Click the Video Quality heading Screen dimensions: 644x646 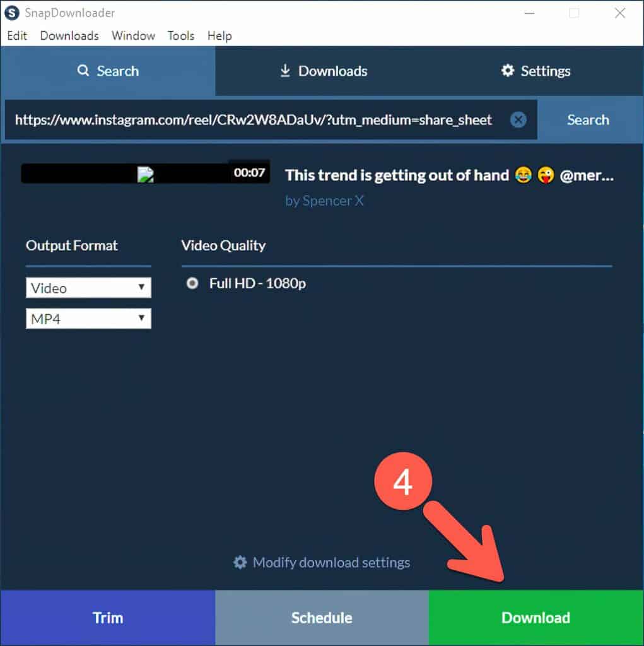coord(223,245)
